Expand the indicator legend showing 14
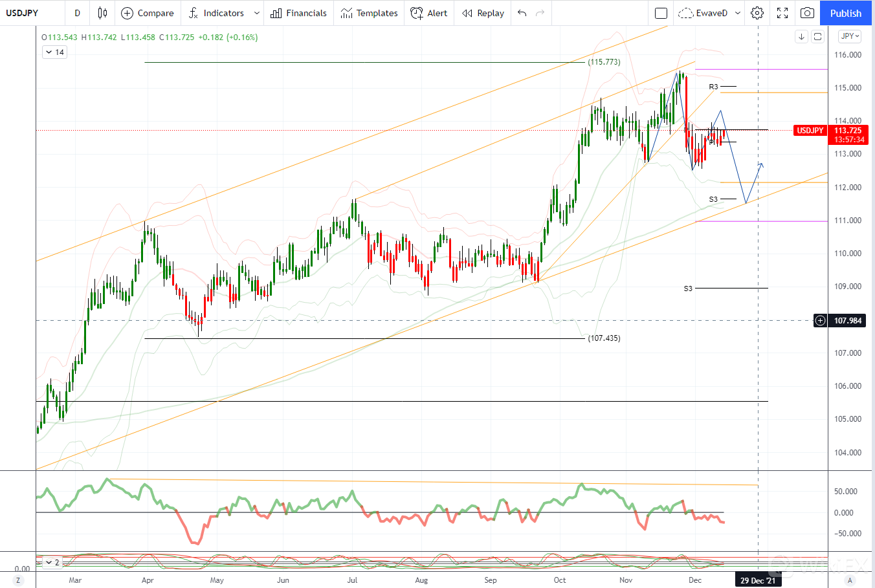This screenshot has height=588, width=875. tap(54, 52)
